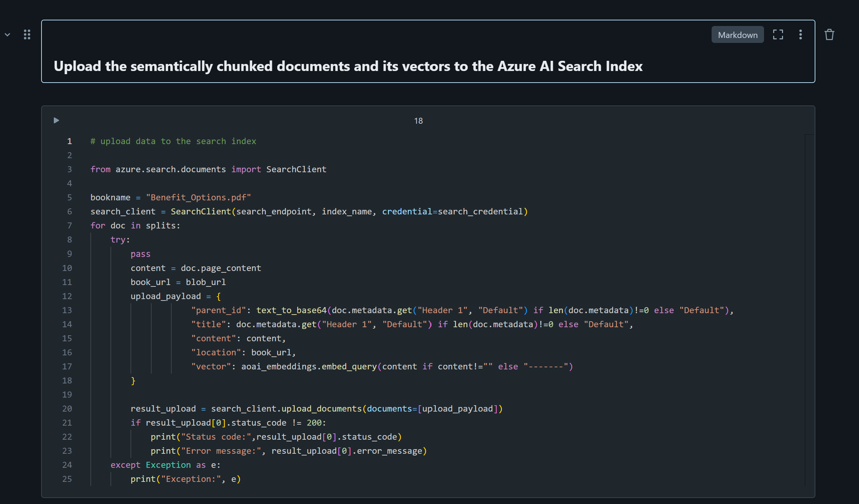This screenshot has width=859, height=504.
Task: Click the Markdown cell type button
Action: (737, 35)
